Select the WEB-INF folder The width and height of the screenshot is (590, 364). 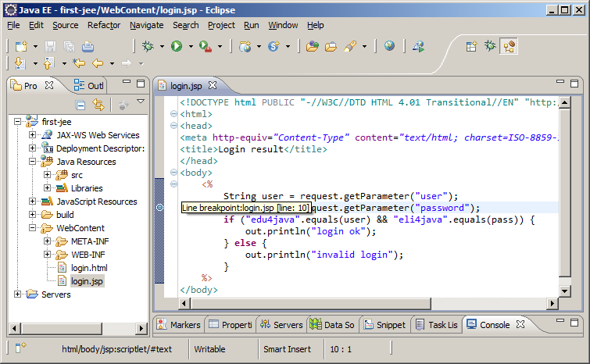88,255
